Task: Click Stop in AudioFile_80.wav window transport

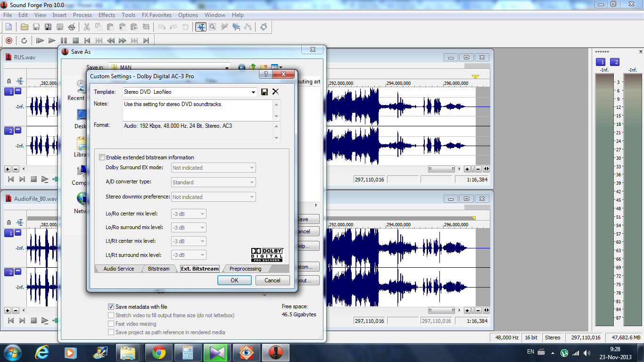Action: click(x=33, y=321)
